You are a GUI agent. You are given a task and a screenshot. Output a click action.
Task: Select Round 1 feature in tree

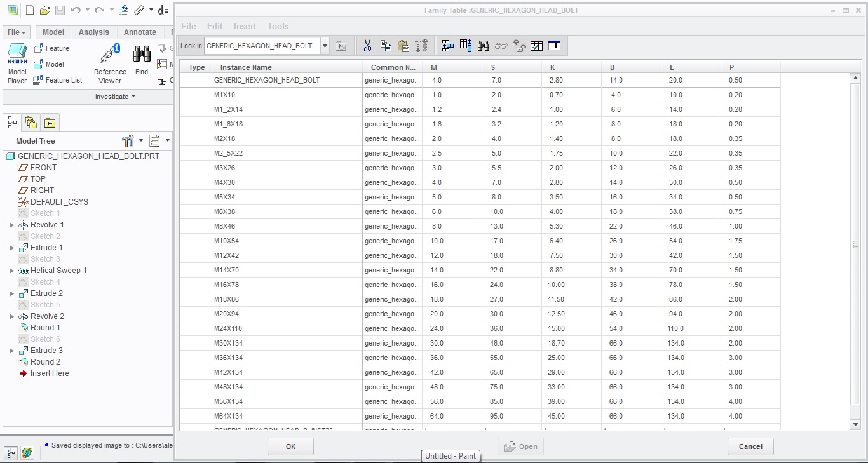tap(39, 328)
